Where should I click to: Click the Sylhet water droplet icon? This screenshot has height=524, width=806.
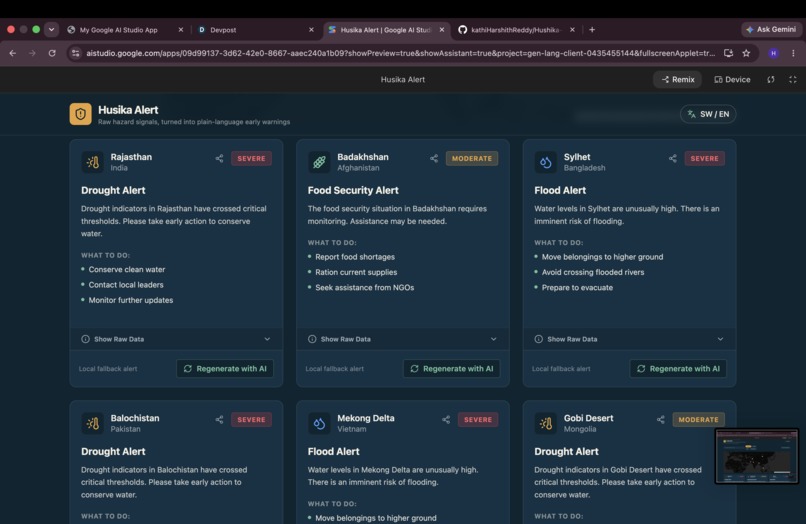tap(545, 162)
